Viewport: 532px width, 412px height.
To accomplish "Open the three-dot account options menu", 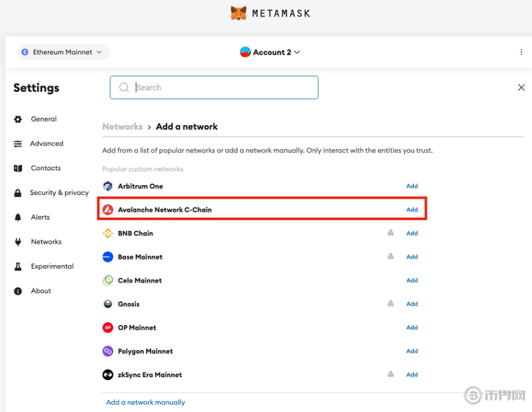I will click(x=521, y=52).
